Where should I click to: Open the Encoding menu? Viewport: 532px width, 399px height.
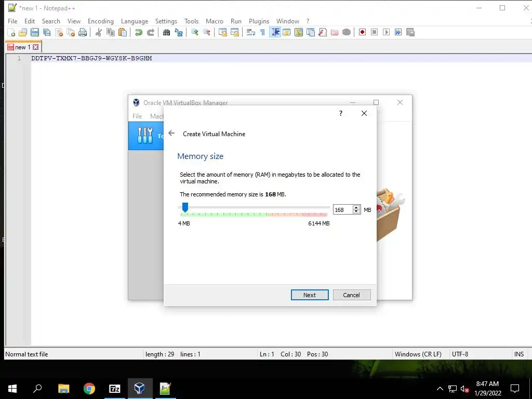pos(101,21)
